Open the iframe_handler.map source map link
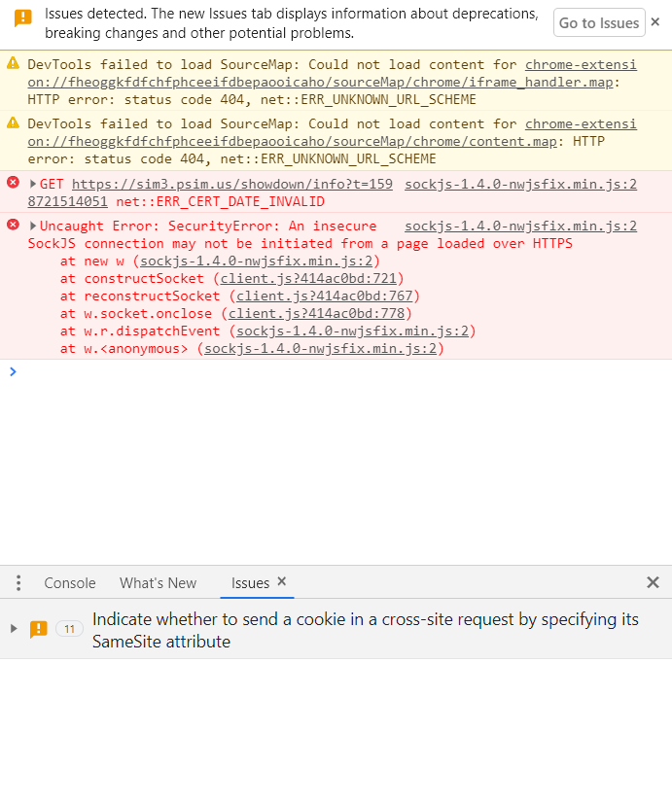This screenshot has height=802, width=672. click(333, 73)
